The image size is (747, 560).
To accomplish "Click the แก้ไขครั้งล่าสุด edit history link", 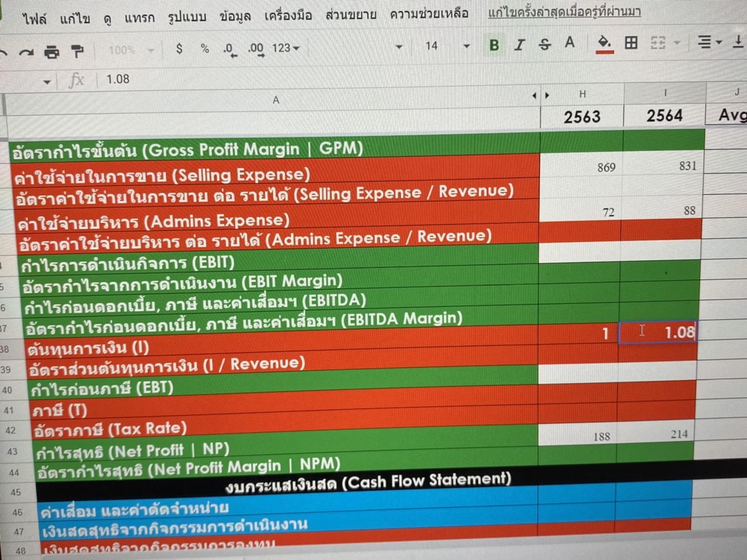I will click(x=564, y=12).
